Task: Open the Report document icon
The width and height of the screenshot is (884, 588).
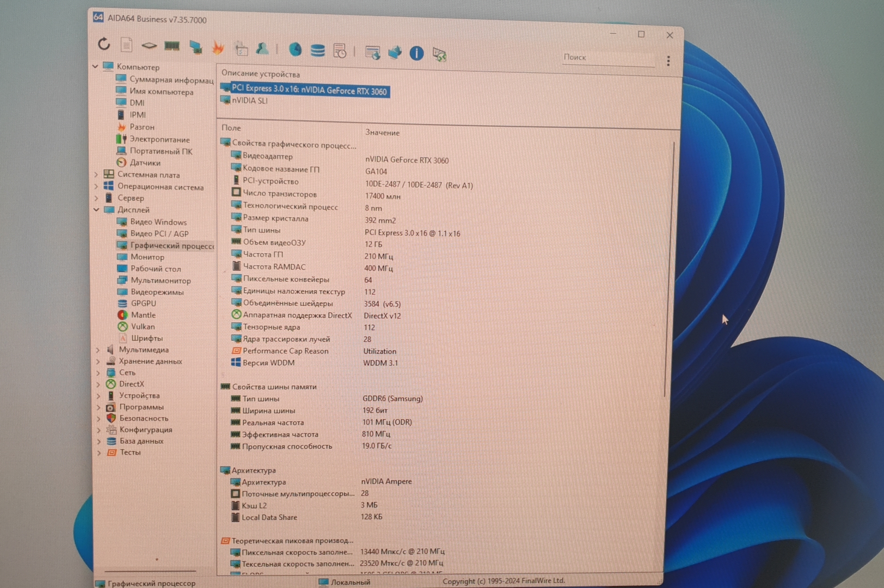Action: coord(126,45)
